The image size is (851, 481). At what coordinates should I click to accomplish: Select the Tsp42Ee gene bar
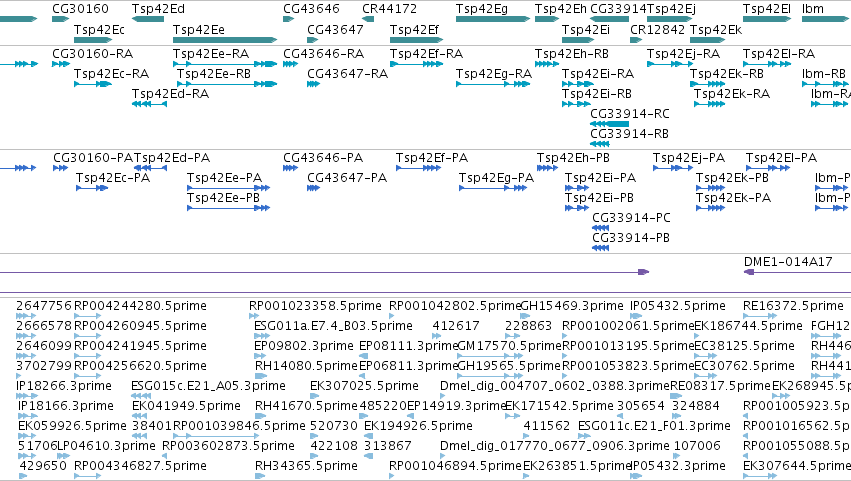[x=225, y=40]
